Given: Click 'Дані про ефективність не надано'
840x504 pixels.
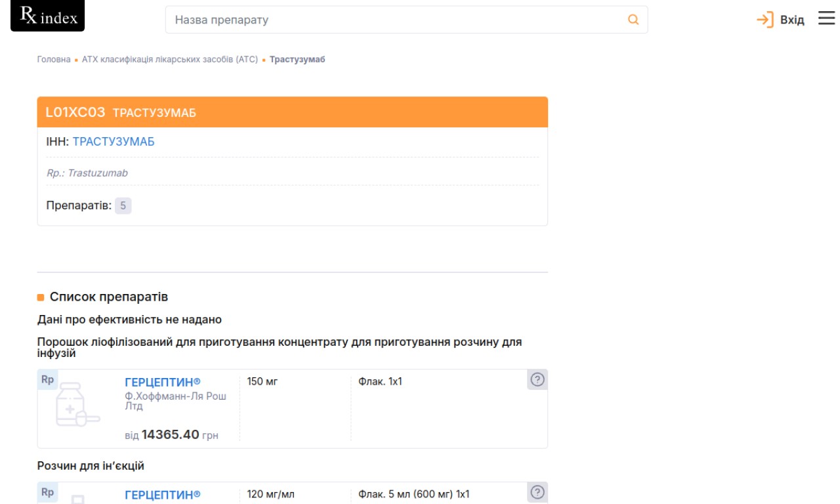Looking at the screenshot, I should pyautogui.click(x=129, y=320).
